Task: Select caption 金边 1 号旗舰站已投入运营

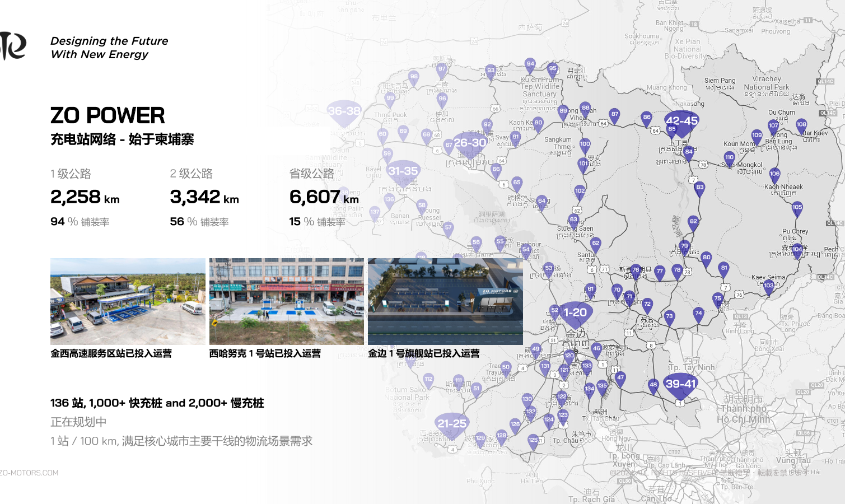Action: tap(424, 353)
